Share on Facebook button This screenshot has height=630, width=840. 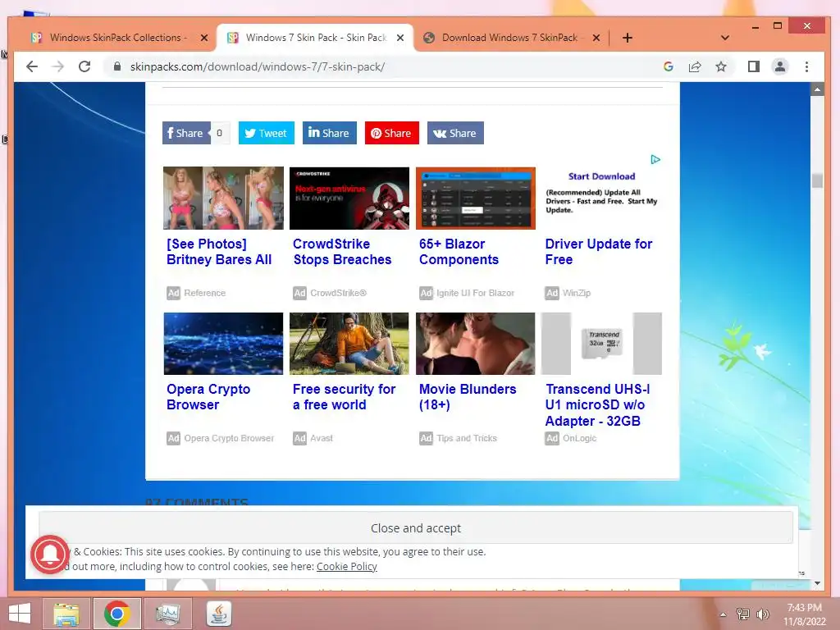[x=186, y=133]
